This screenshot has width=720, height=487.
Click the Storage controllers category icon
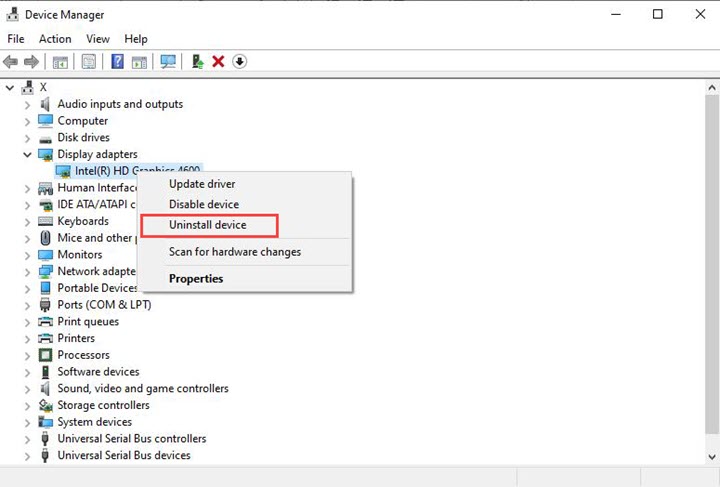45,405
